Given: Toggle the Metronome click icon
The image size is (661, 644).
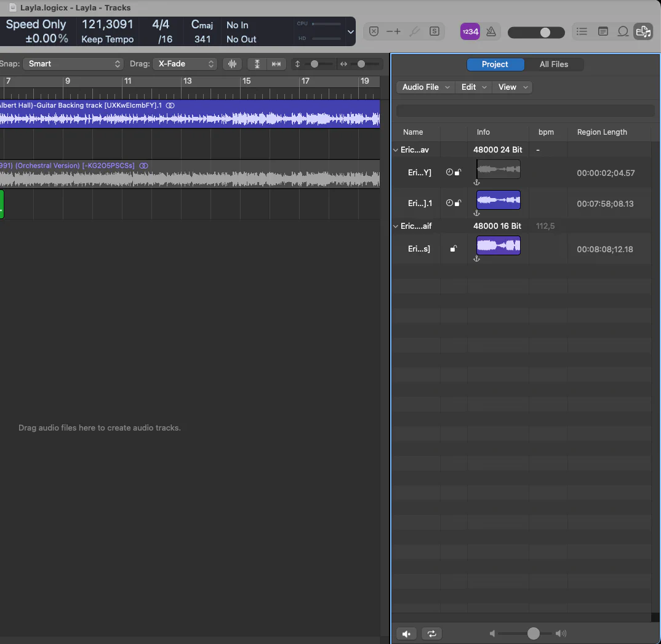Looking at the screenshot, I should pos(491,31).
